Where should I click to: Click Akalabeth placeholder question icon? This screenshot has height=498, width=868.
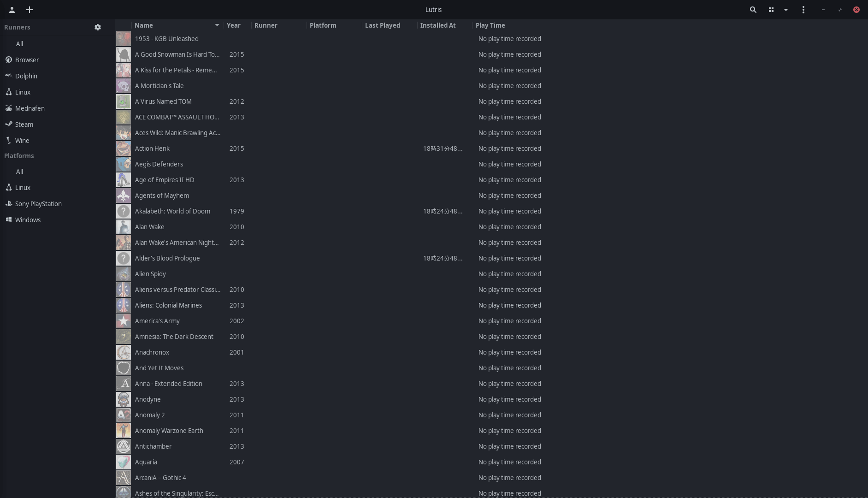[x=124, y=211]
